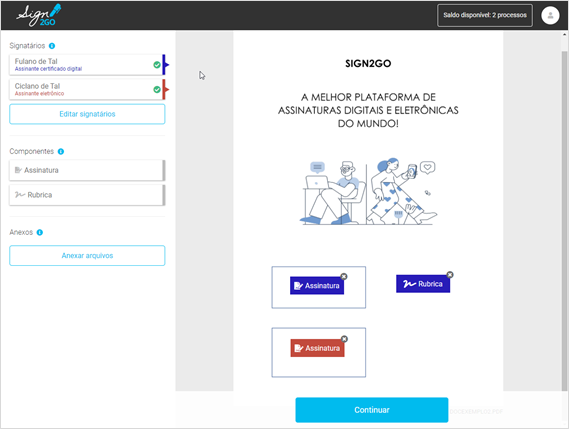Click the Editar signatários button
Image resolution: width=569 pixels, height=429 pixels.
coord(87,114)
